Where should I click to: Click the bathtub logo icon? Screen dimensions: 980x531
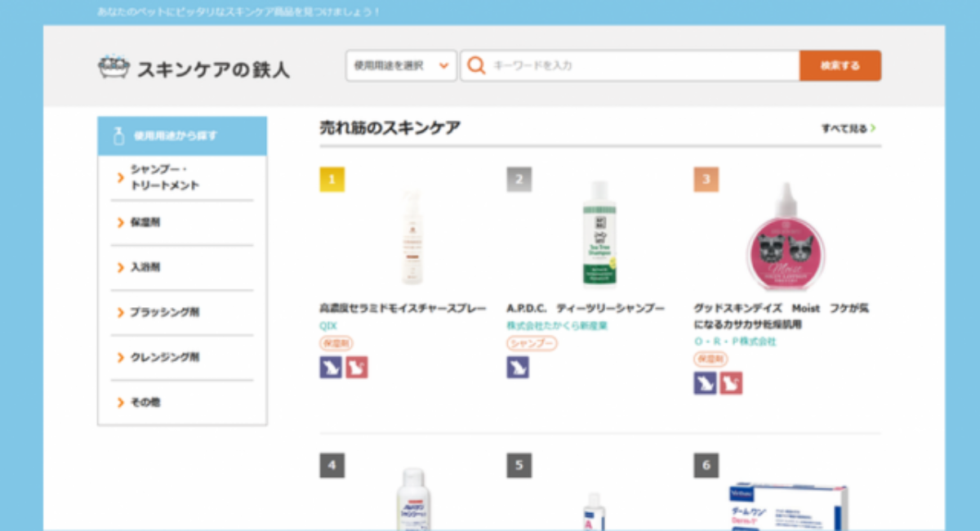click(113, 68)
